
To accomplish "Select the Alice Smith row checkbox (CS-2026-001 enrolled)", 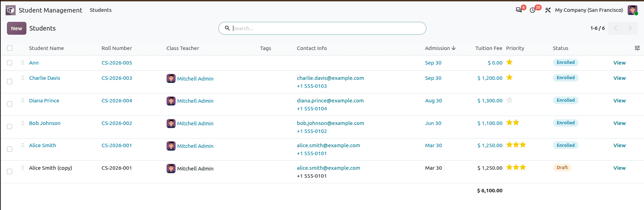I will click(10, 149).
